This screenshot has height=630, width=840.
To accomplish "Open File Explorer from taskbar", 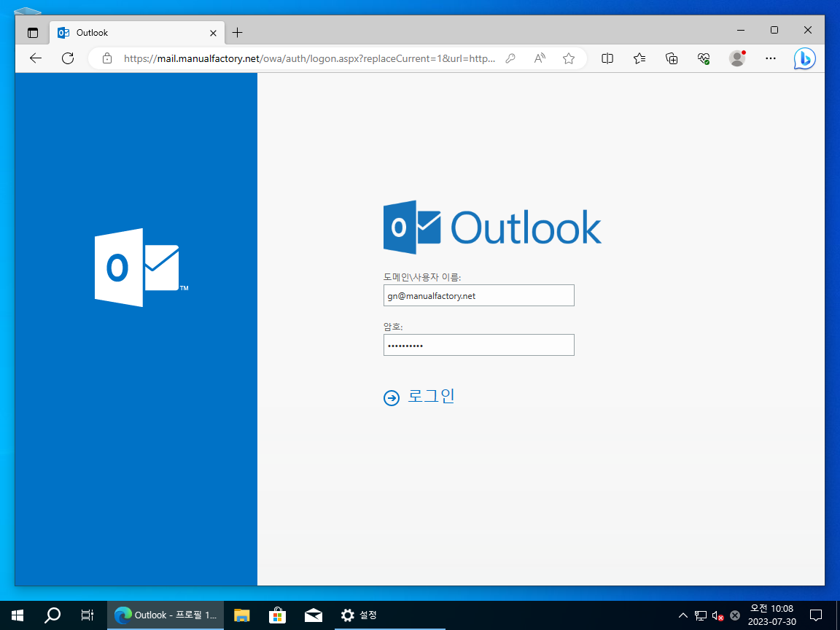I will click(242, 615).
